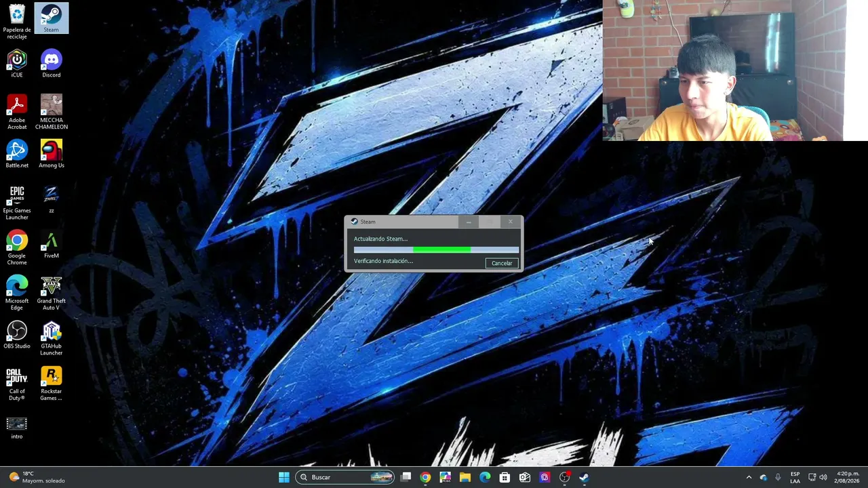Click the microphone tray icon
The image size is (868, 488).
coord(778,477)
